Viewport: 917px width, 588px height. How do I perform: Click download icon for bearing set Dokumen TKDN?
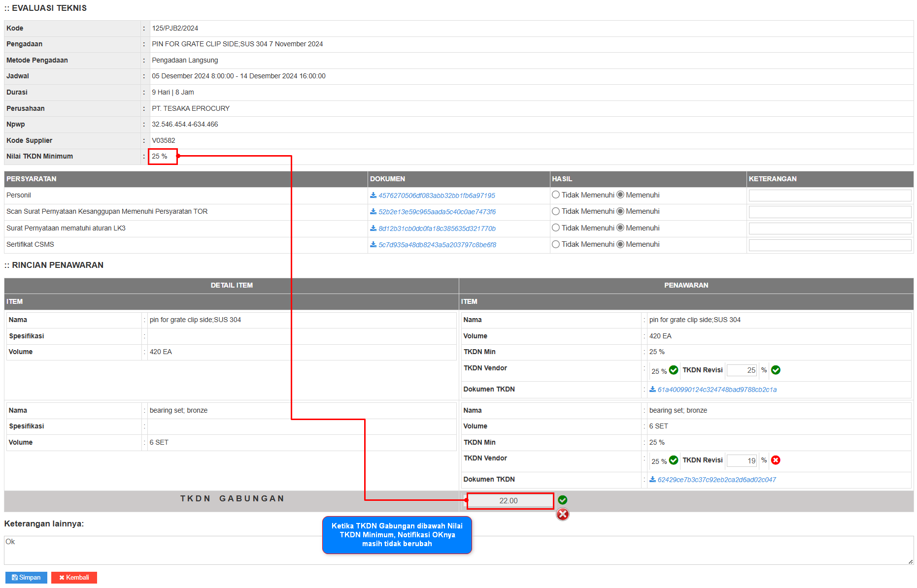click(652, 480)
